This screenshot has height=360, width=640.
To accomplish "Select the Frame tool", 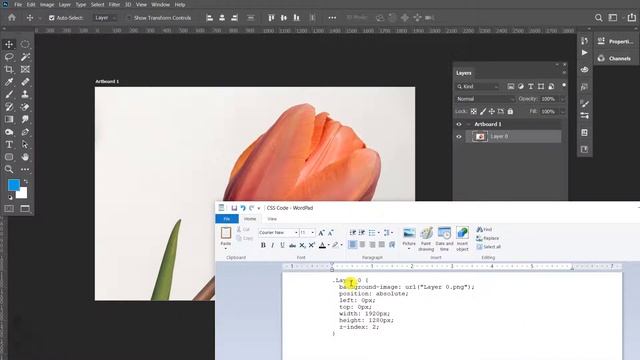I will pyautogui.click(x=25, y=69).
